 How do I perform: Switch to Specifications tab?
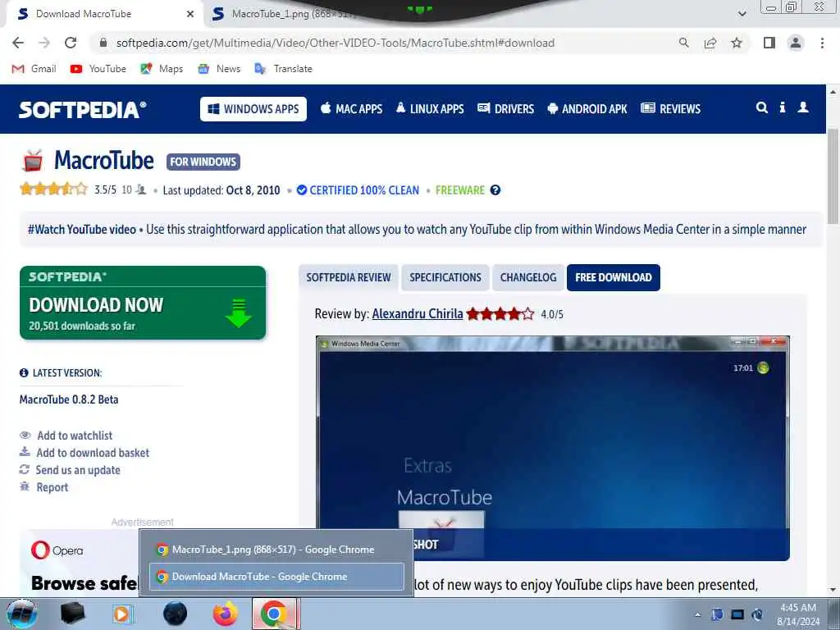click(x=445, y=277)
